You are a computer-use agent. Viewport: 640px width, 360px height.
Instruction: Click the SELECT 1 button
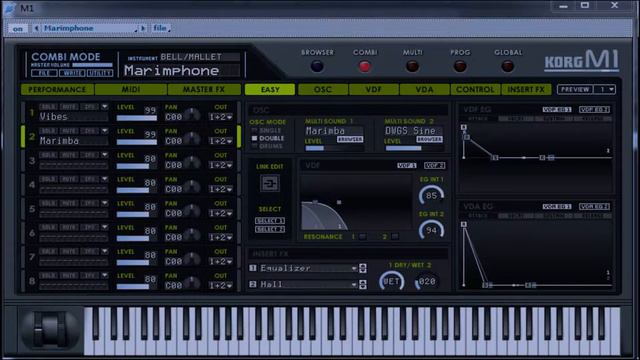pos(270,221)
